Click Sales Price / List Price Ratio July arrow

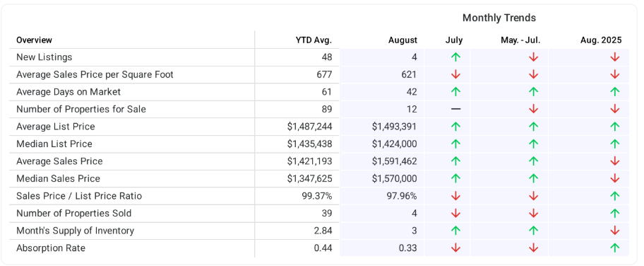click(455, 196)
